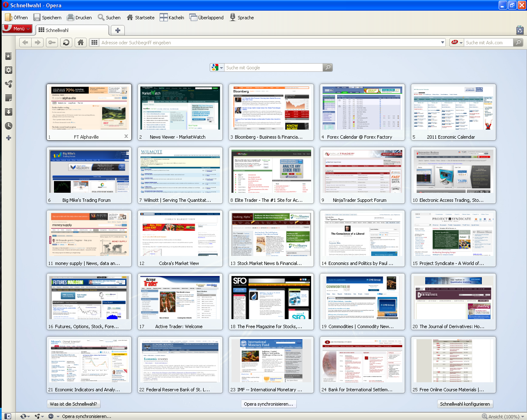Open Big Mike's Trading Forum tile
Viewport: 527px width, 420px height.
click(x=89, y=176)
